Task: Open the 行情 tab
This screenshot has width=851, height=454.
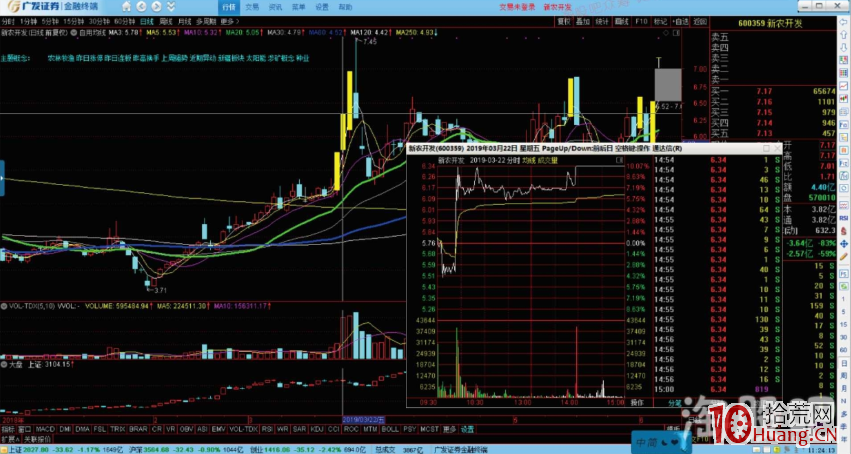Action: tap(228, 7)
